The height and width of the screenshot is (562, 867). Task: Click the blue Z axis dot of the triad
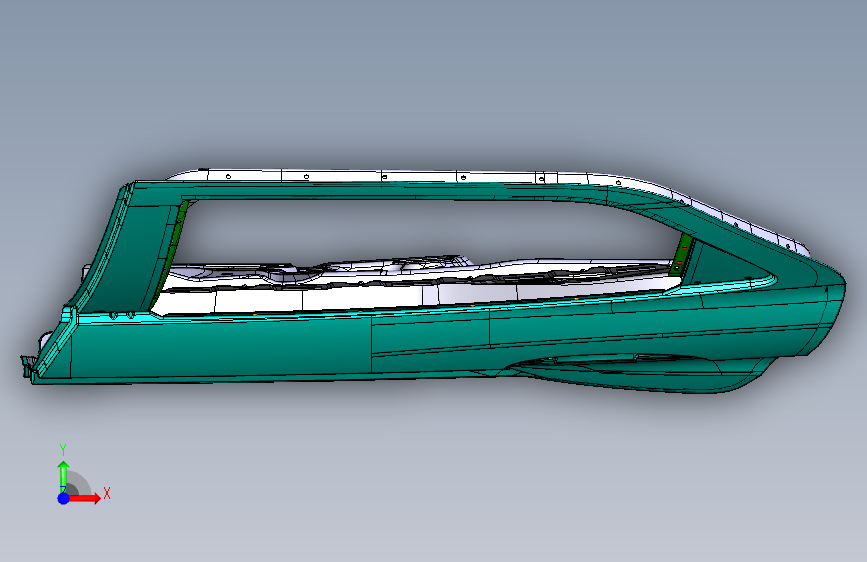pos(64,498)
